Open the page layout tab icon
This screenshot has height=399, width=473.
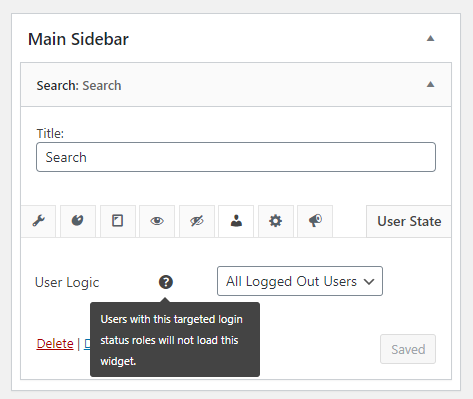click(x=118, y=221)
